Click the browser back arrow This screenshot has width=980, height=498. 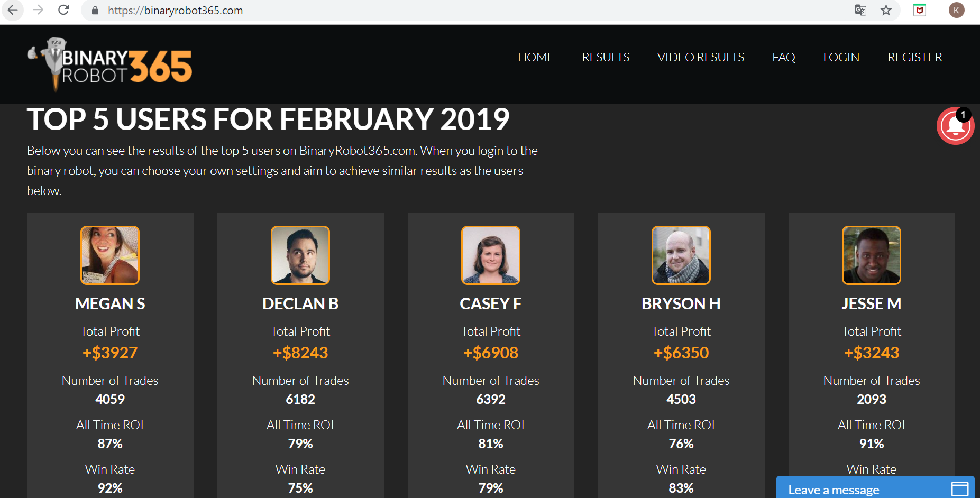(x=13, y=10)
